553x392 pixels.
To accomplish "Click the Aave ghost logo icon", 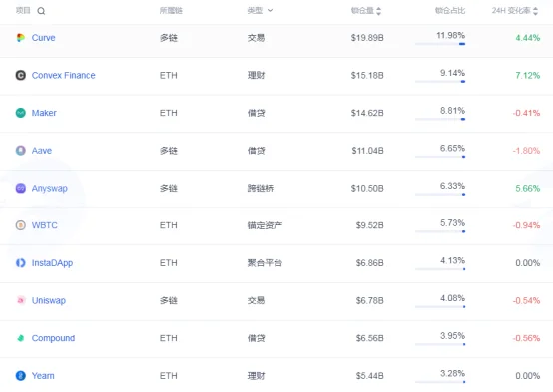I will [x=20, y=151].
